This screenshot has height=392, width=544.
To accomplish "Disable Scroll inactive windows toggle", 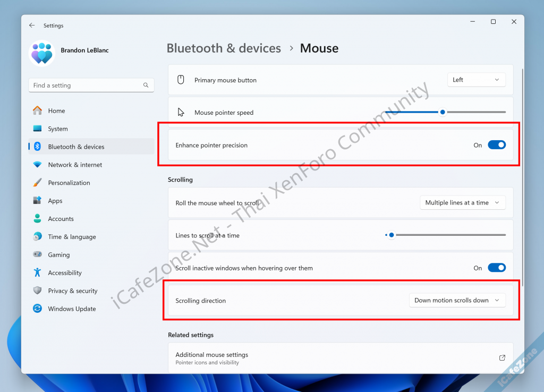I will coord(497,268).
